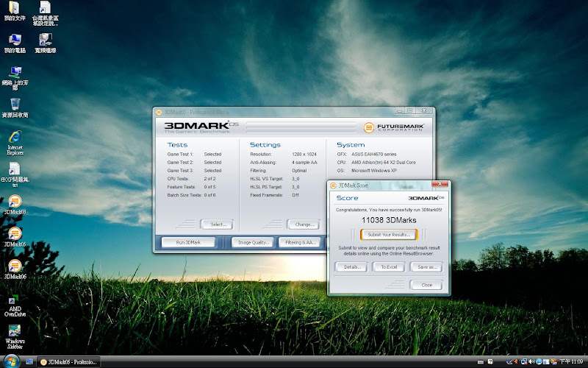This screenshot has height=368, width=588.
Task: Click the Fixed Framerate value Off
Action: 295,195
